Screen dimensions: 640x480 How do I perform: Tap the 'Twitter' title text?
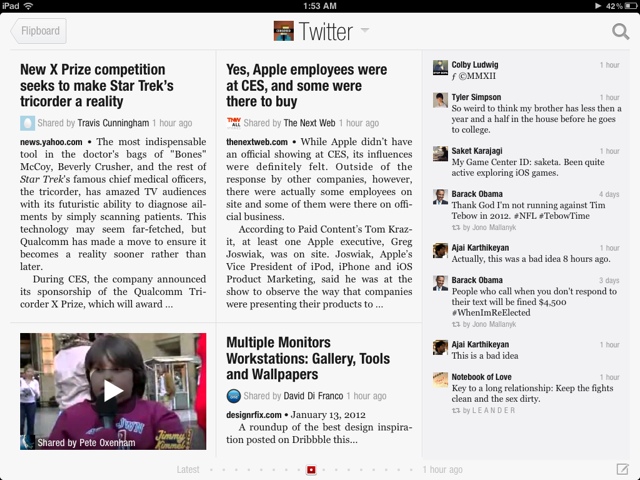[326, 31]
